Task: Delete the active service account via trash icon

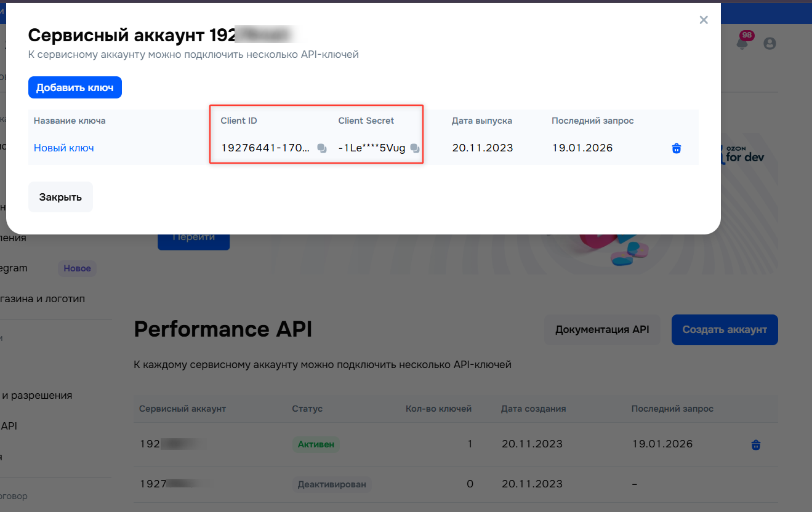Action: pyautogui.click(x=756, y=444)
